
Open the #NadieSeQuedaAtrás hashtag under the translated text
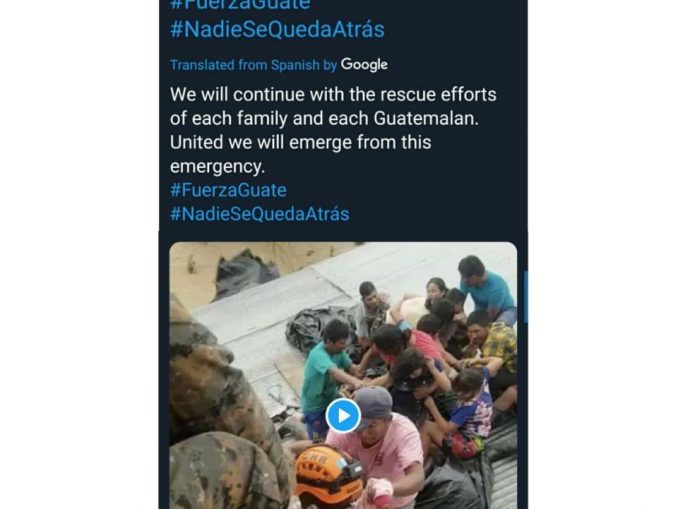(x=259, y=214)
